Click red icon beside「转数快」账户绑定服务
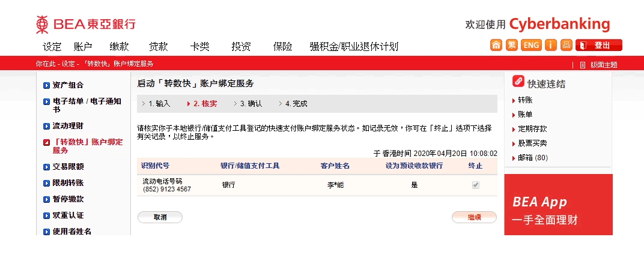644x270 pixels. click(47, 142)
